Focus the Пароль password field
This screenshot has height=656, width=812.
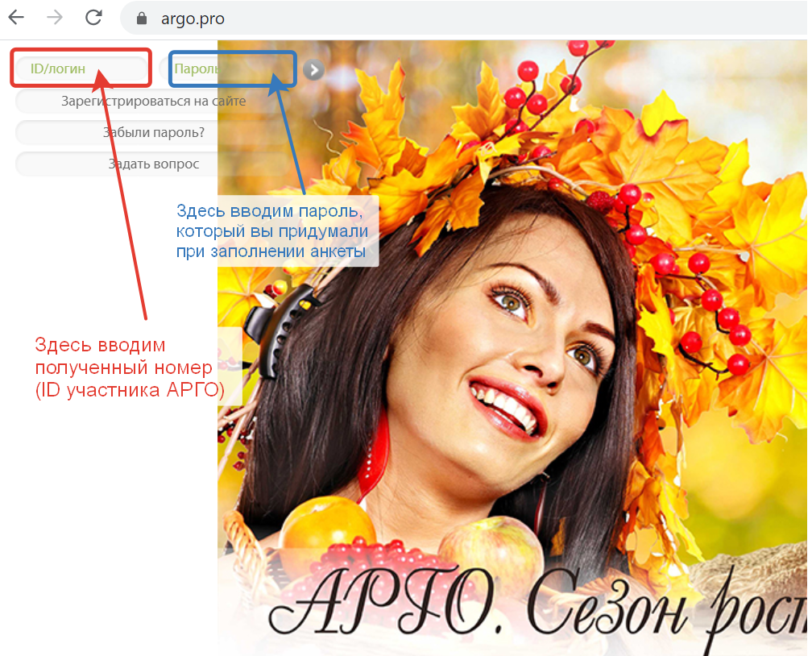[228, 69]
